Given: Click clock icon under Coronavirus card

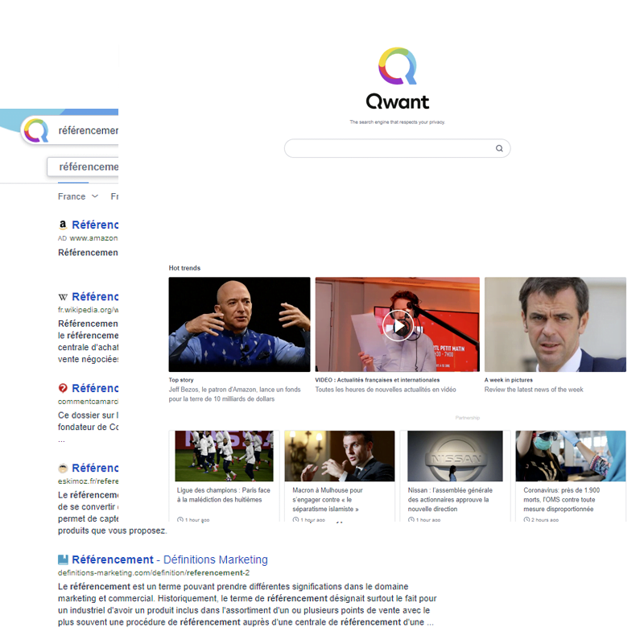Looking at the screenshot, I should coord(526,519).
